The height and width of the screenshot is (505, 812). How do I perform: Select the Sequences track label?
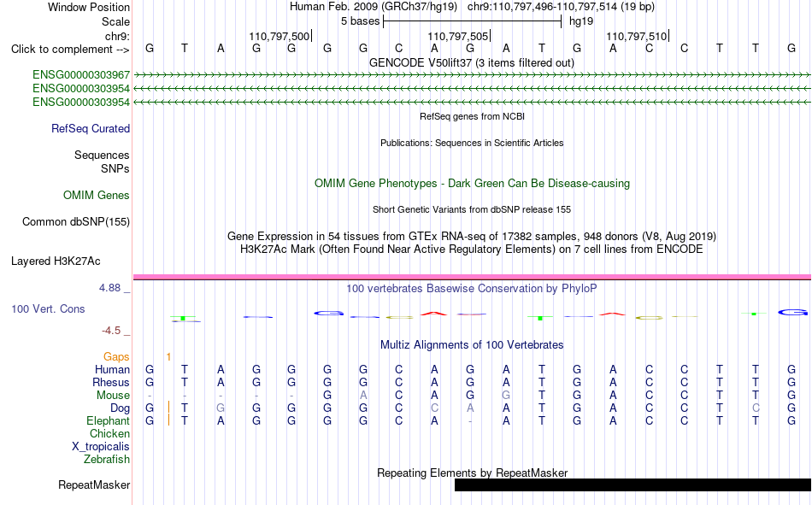[x=102, y=155]
